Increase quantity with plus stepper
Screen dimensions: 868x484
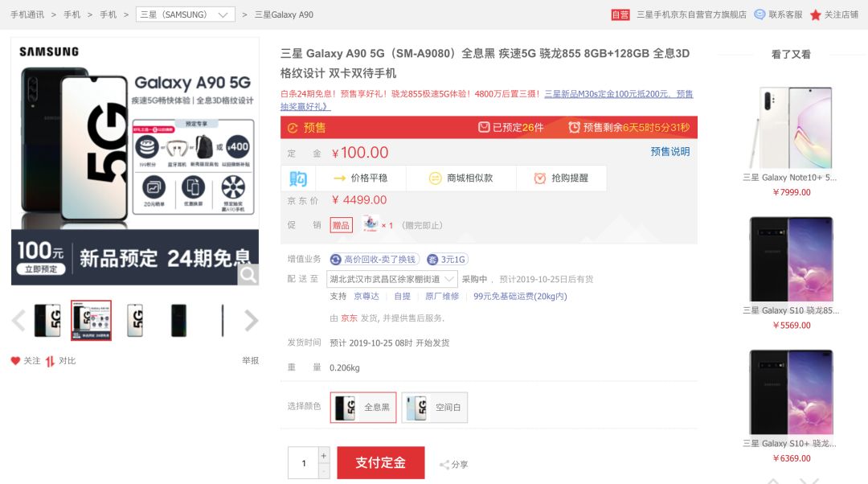click(324, 455)
